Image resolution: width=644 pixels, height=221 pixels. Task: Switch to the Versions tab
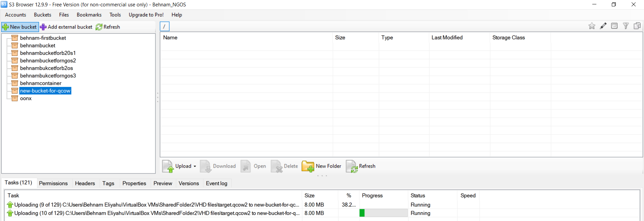pos(189,183)
